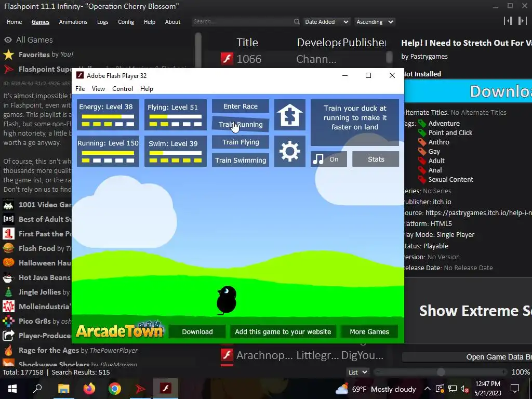This screenshot has height=399, width=532.
Task: Click More Games button
Action: click(369, 331)
